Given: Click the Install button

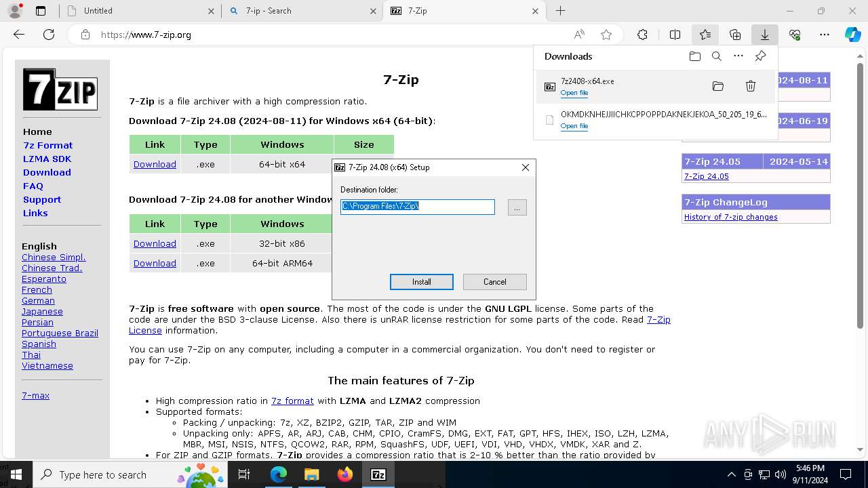Looking at the screenshot, I should pyautogui.click(x=421, y=282).
